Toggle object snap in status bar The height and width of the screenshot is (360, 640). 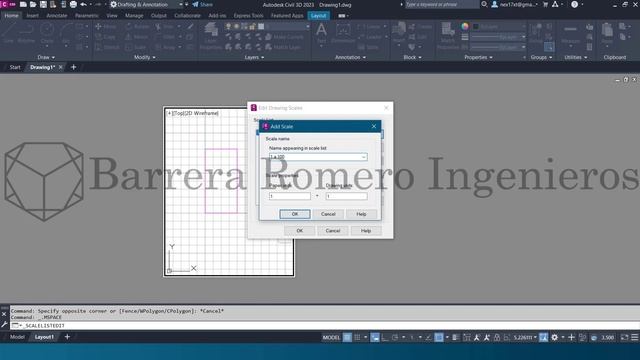click(x=439, y=337)
